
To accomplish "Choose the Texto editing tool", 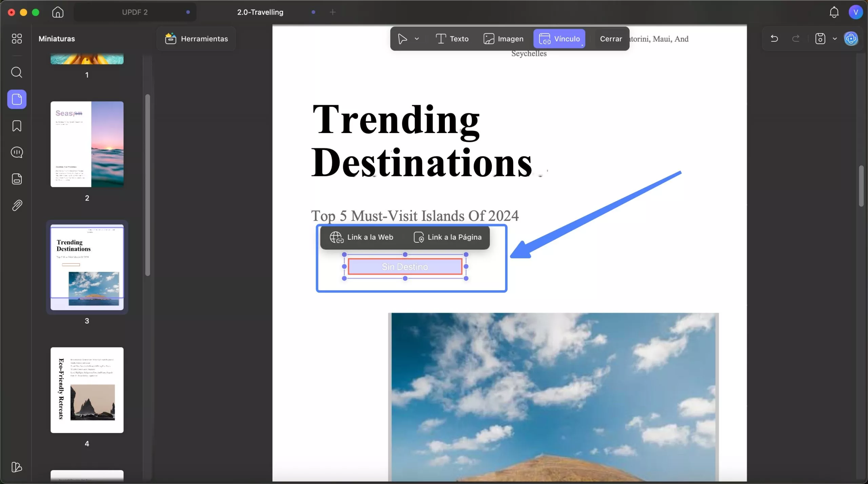I will [452, 39].
